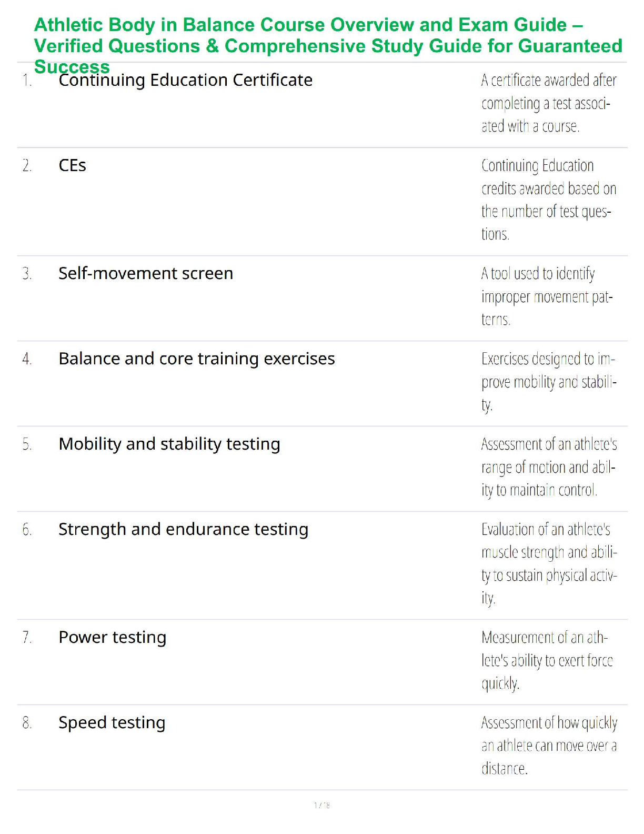This screenshot has height=834, width=644.
Task: Select "Strength and endurance testing" term
Action: pyautogui.click(x=183, y=529)
